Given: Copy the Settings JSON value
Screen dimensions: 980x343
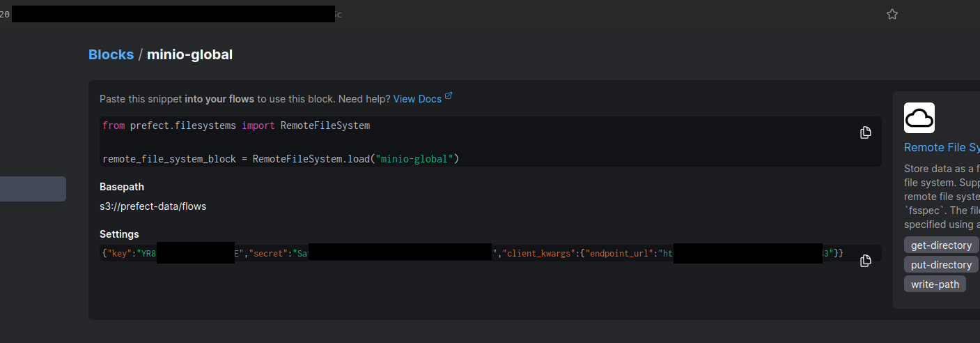Looking at the screenshot, I should coord(866,261).
